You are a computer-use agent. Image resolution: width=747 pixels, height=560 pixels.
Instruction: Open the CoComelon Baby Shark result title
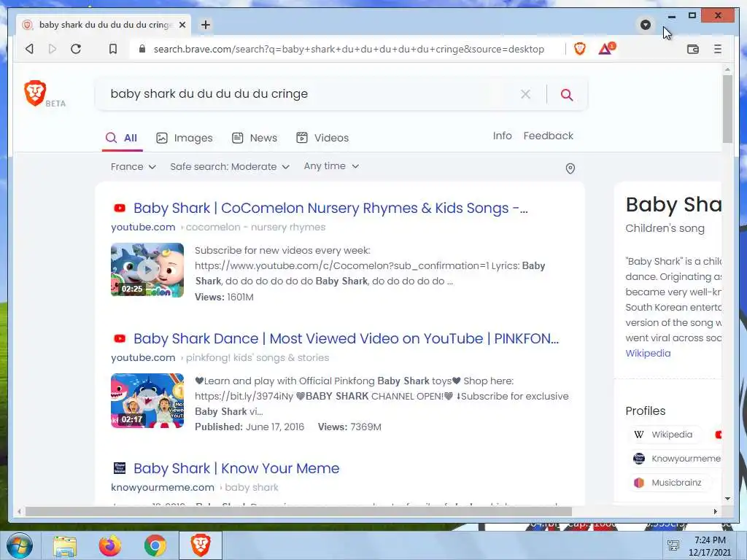pos(330,208)
